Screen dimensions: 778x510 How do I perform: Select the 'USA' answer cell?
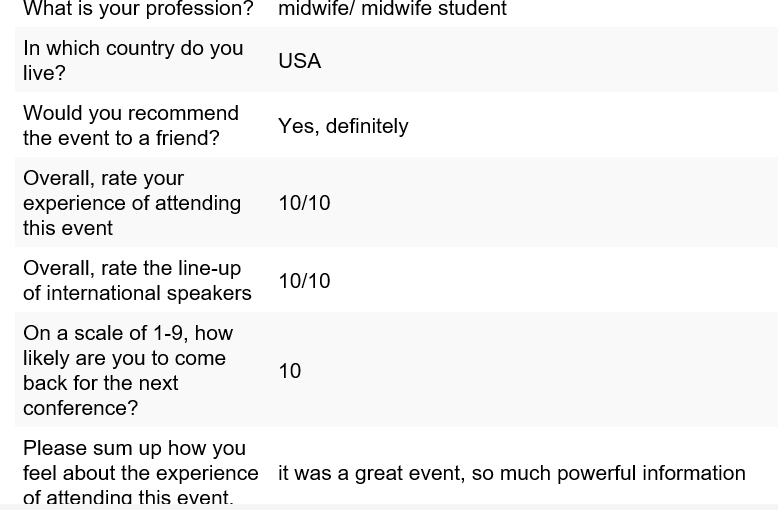tap(300, 61)
